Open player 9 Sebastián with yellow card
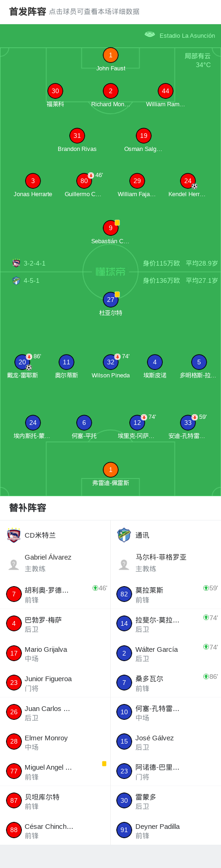221x868 pixels. coord(110,228)
